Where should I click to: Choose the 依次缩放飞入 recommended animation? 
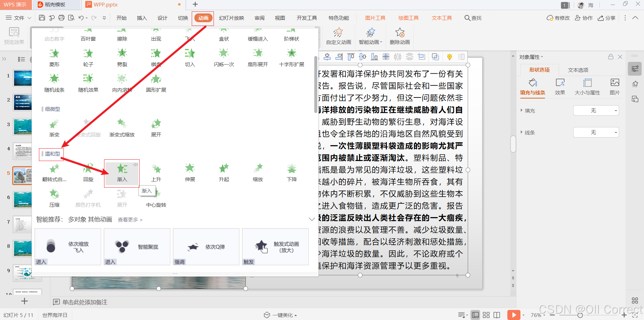68,247
